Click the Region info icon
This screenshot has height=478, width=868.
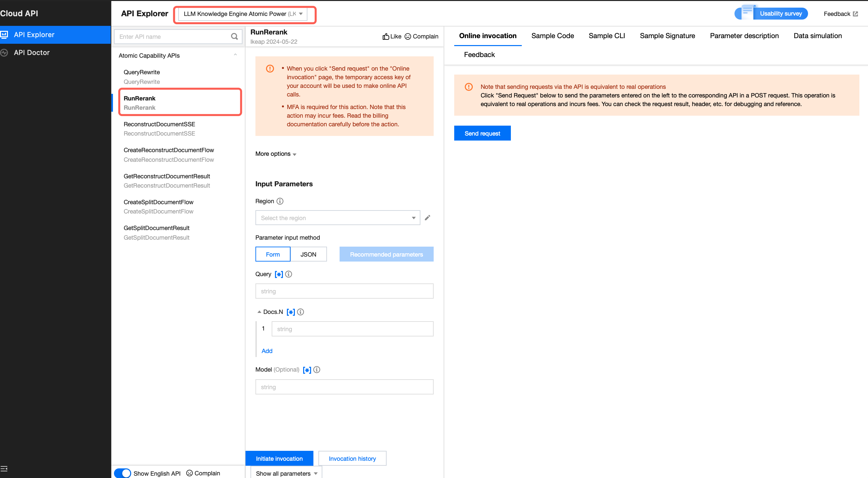(280, 201)
